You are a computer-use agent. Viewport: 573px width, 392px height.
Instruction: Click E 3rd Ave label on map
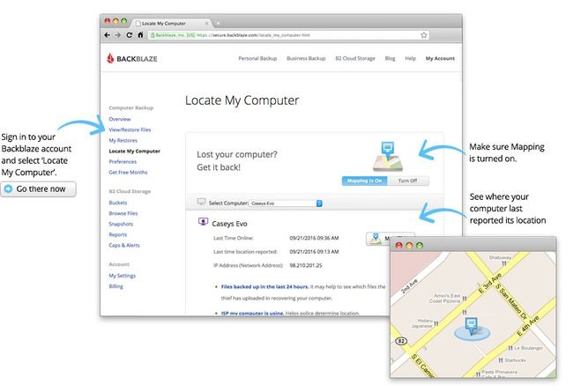pyautogui.click(x=490, y=283)
